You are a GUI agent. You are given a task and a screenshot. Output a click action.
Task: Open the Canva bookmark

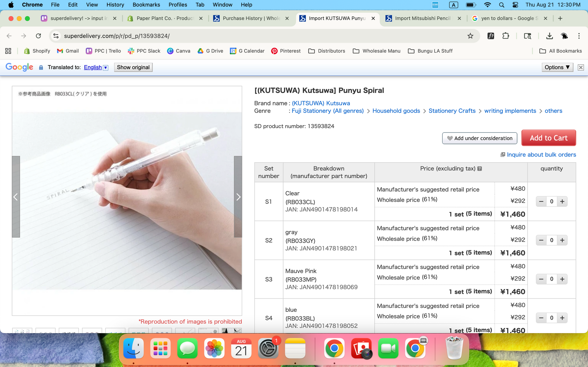[179, 51]
